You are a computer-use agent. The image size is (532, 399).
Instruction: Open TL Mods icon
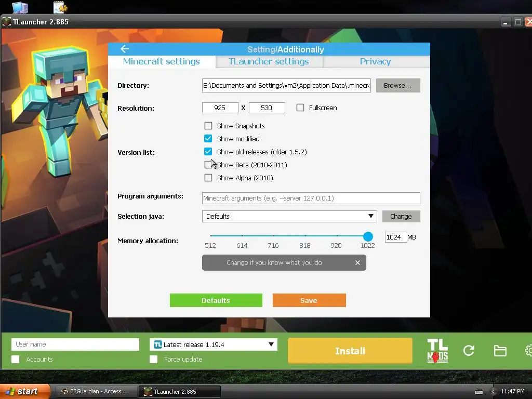(x=437, y=351)
